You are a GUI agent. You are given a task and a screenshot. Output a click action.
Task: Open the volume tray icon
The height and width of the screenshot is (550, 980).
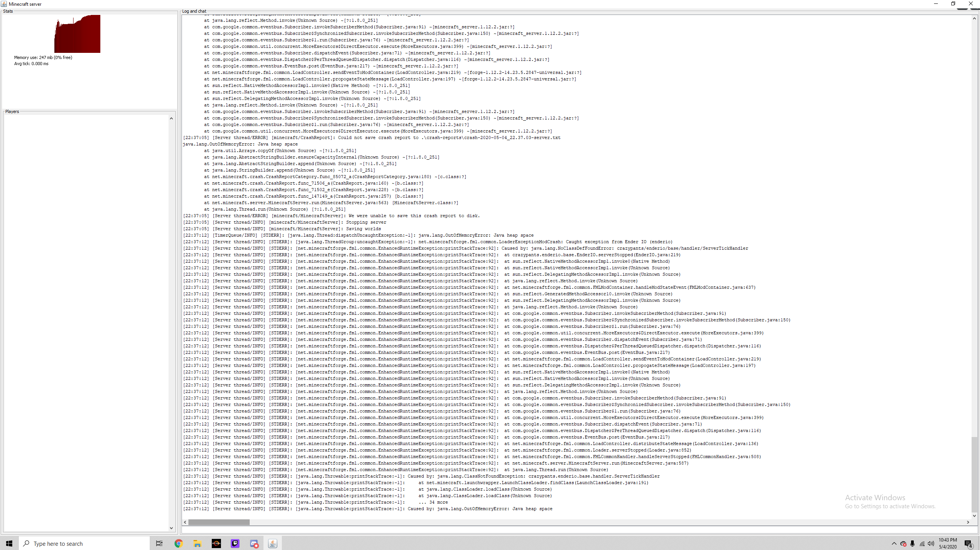click(931, 544)
